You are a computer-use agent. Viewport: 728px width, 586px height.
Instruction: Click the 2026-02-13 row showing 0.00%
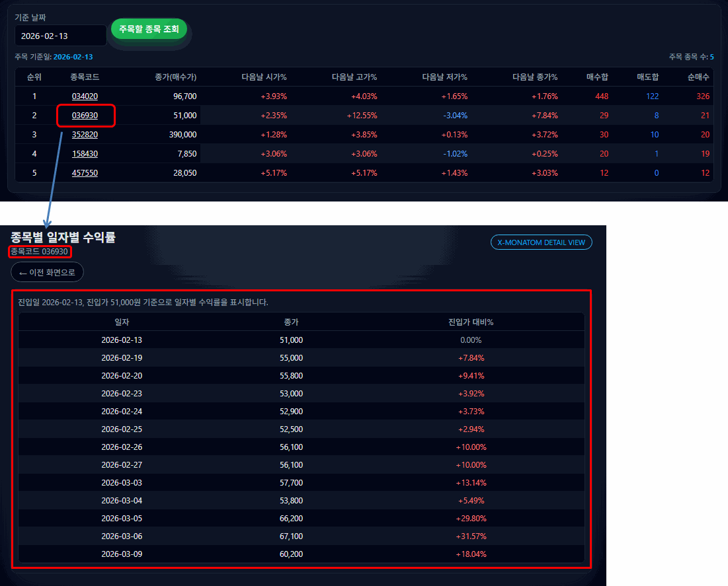coord(298,340)
